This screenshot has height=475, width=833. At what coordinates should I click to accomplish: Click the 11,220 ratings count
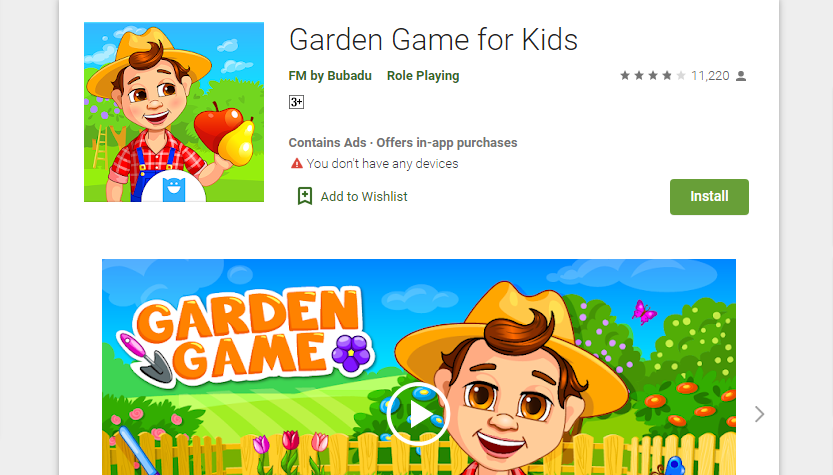coord(710,76)
